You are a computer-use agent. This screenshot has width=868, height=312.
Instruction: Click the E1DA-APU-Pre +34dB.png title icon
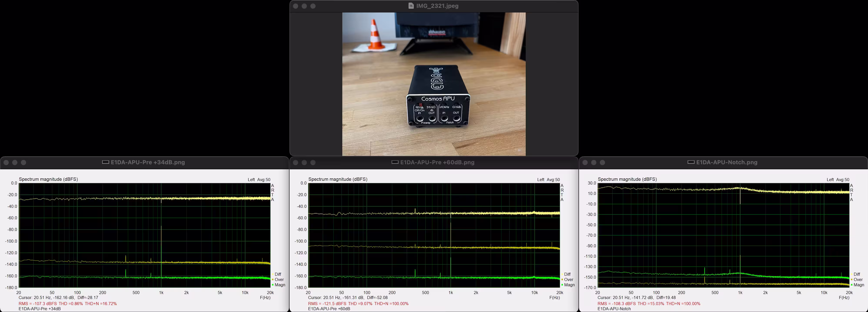[x=105, y=162]
